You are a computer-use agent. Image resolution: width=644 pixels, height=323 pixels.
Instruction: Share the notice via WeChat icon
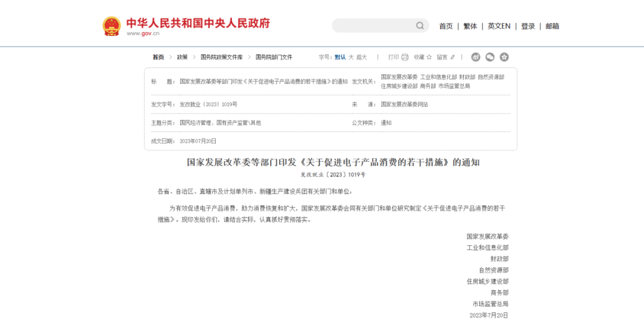point(490,57)
